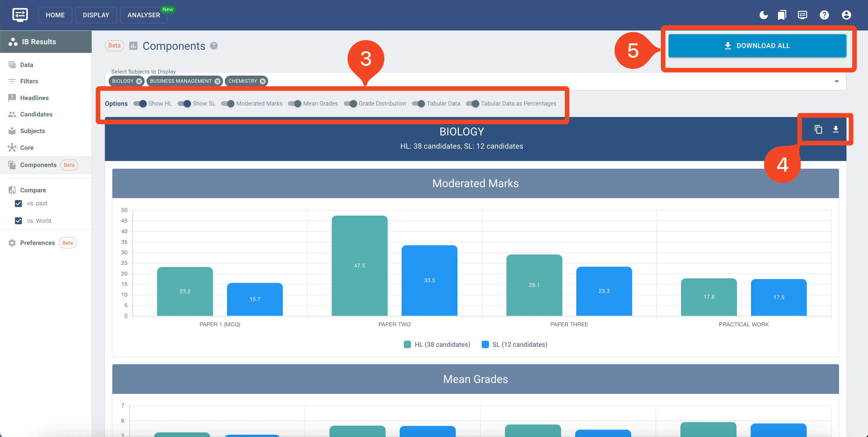868x437 pixels.
Task: Open Core in the sidebar
Action: [46, 147]
